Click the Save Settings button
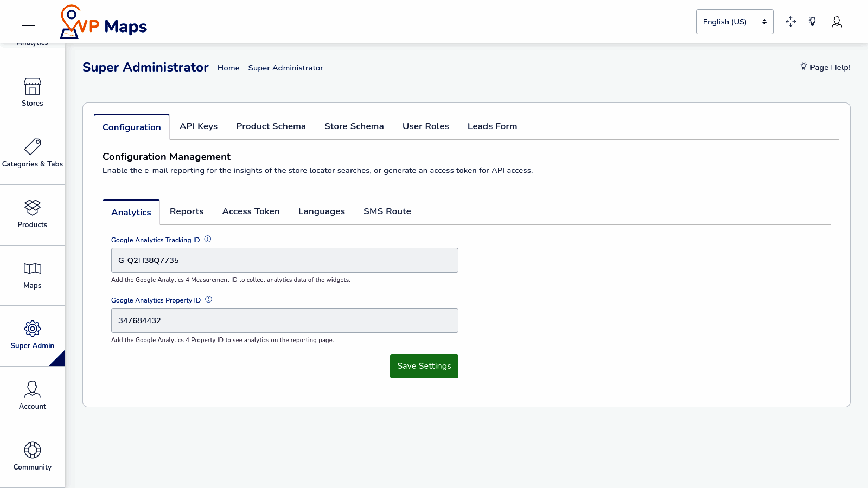The width and height of the screenshot is (868, 488). coord(424,366)
